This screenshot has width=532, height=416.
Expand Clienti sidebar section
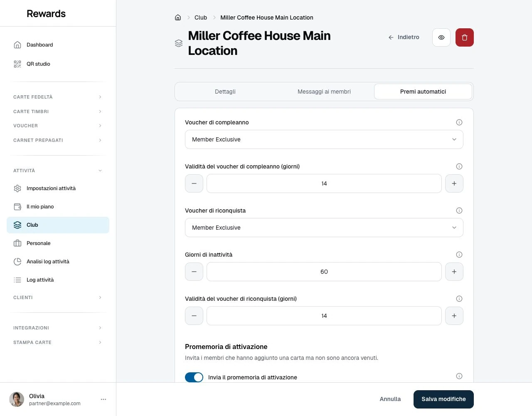[x=58, y=297]
